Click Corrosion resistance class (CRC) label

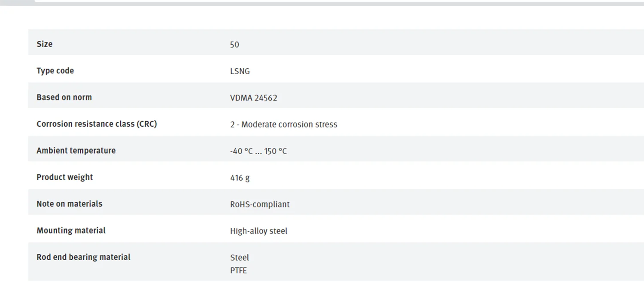point(97,124)
